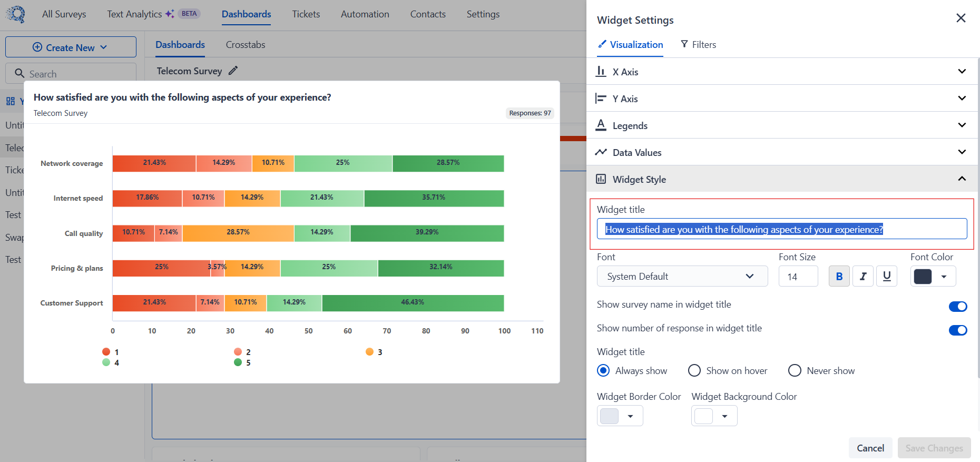Close the Widget Settings panel
This screenshot has width=980, height=462.
[x=961, y=18]
